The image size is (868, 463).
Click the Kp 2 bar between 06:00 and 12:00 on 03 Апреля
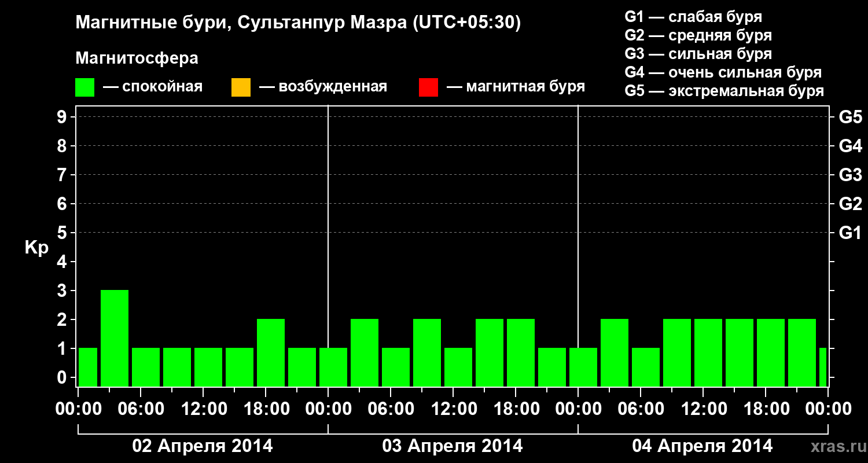[427, 352]
